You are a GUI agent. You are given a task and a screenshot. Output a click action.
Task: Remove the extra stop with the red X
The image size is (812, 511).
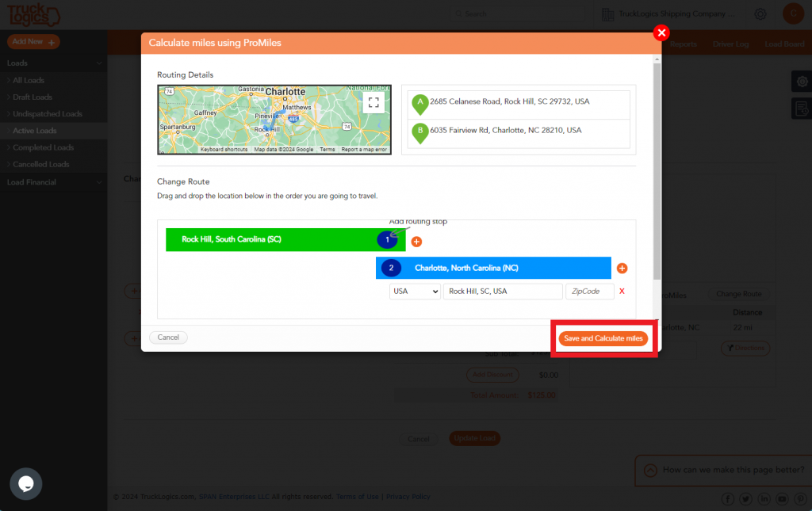tap(622, 292)
